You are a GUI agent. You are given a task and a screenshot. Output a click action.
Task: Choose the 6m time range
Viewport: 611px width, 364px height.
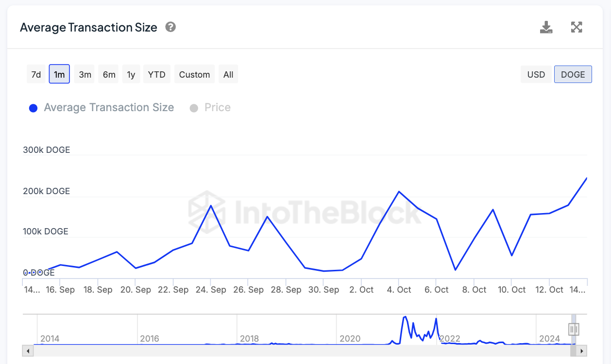tap(109, 75)
